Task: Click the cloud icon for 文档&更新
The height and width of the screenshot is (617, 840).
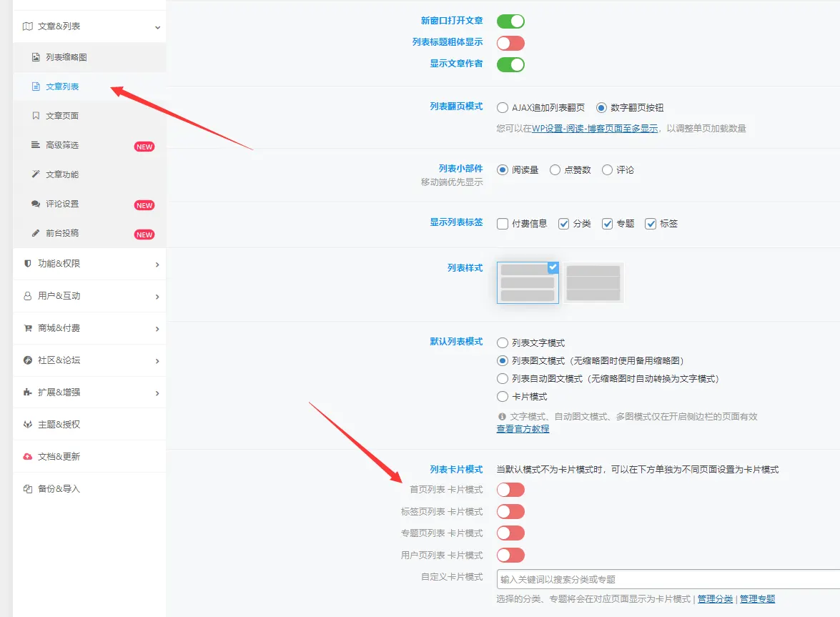Action: [x=28, y=456]
